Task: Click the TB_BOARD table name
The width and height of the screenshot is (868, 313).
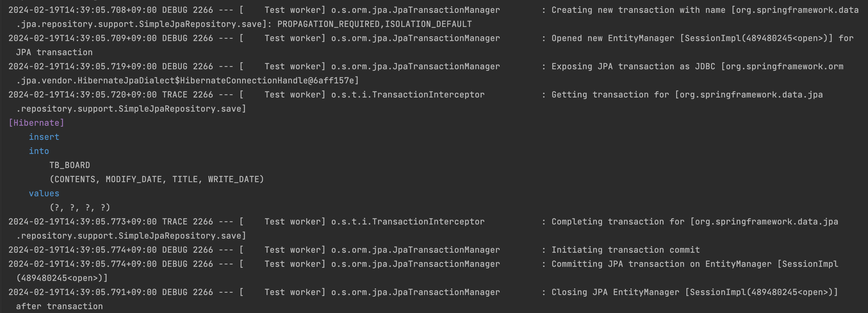Action: [x=70, y=165]
